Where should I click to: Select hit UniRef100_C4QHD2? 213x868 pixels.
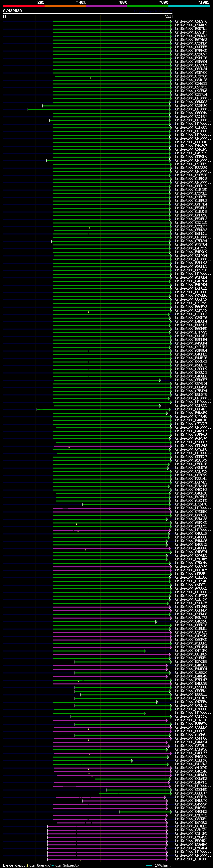coord(191,812)
